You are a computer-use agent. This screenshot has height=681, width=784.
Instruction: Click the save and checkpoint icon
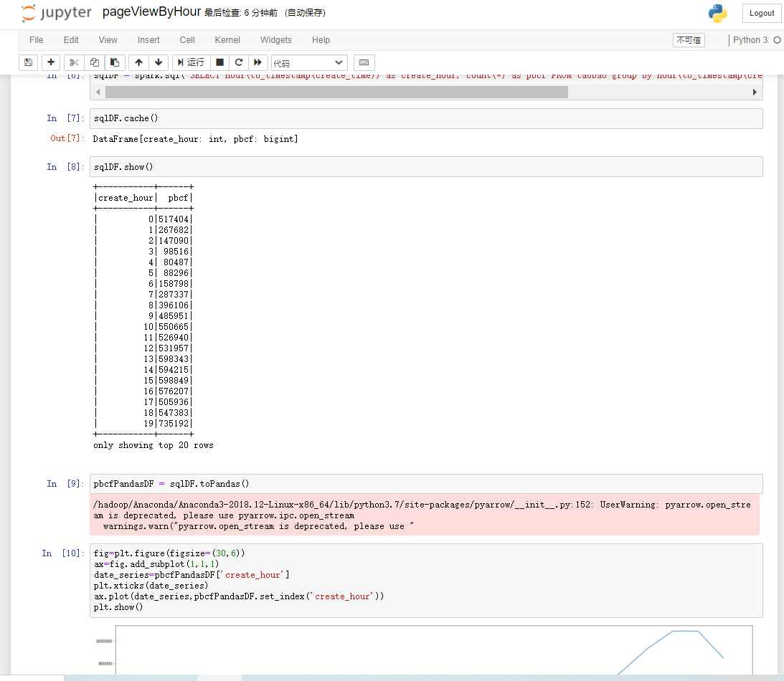(29, 62)
